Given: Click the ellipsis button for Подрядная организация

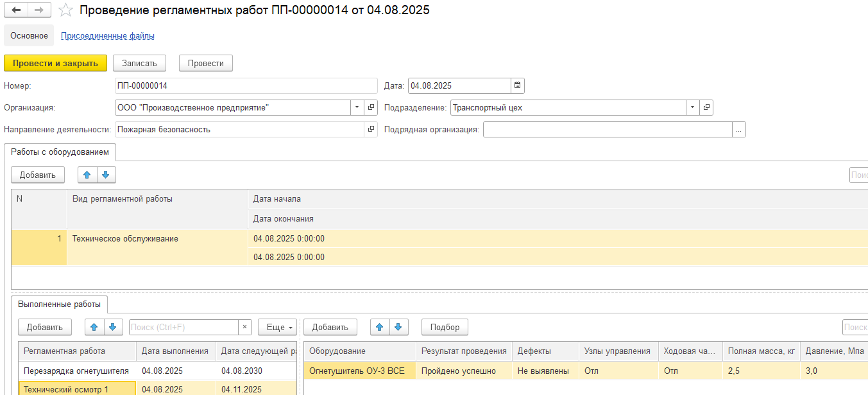Looking at the screenshot, I should (x=739, y=130).
